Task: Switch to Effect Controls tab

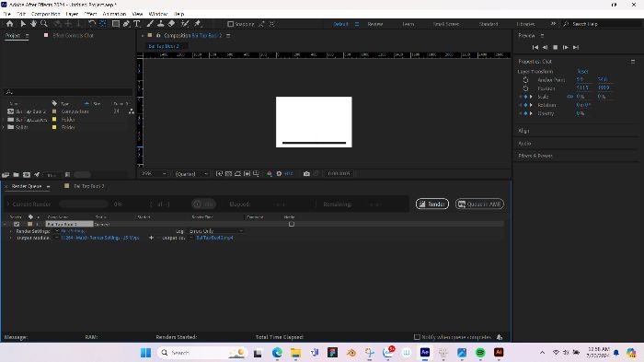Action: pyautogui.click(x=73, y=35)
